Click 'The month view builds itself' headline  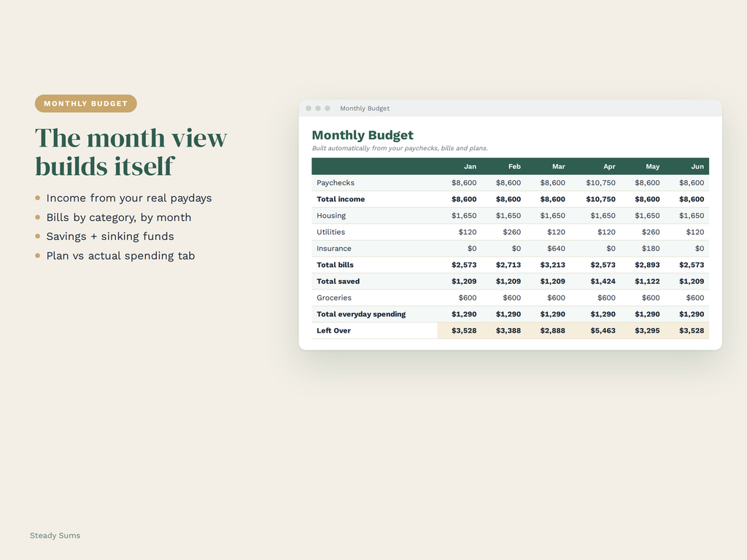(x=131, y=152)
